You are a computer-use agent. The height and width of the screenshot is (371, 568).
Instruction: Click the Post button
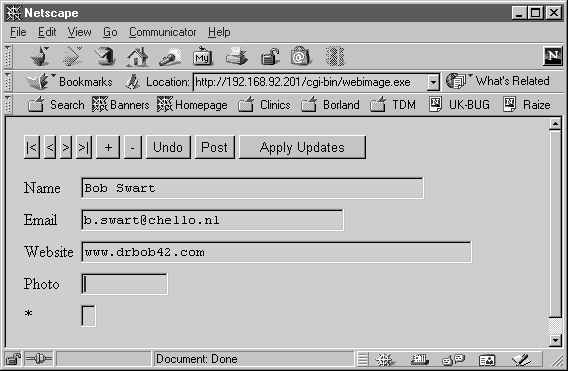[214, 147]
